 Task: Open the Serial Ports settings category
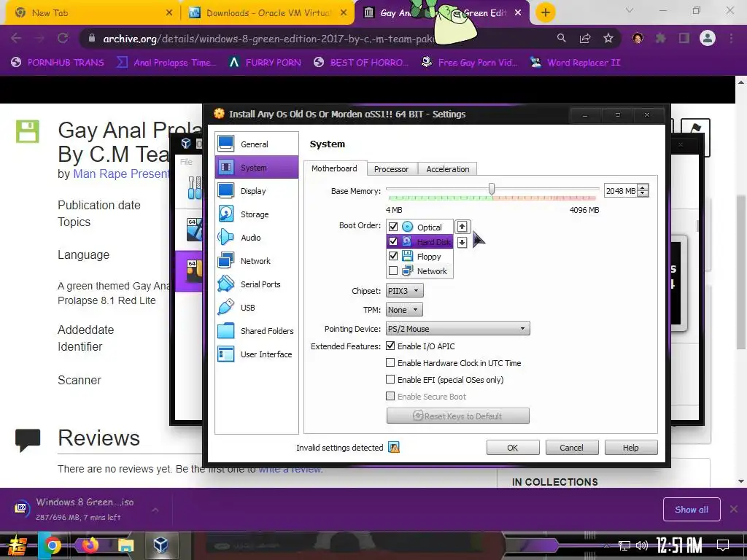tap(256, 284)
